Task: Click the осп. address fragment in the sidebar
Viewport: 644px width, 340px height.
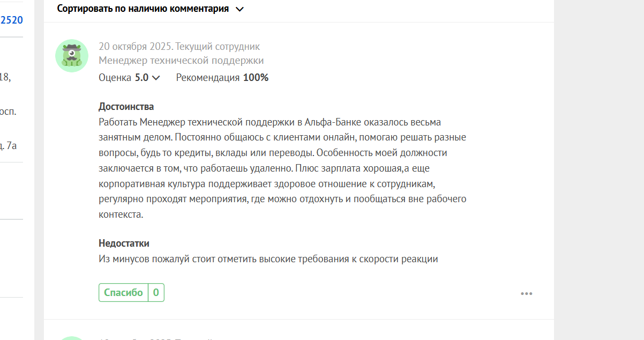Action: [8, 112]
